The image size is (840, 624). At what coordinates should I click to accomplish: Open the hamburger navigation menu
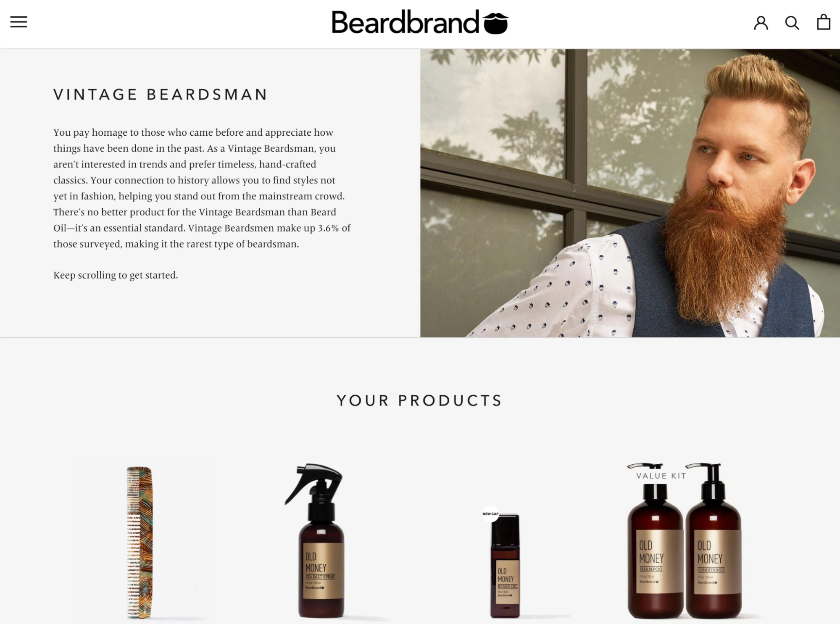pos(18,22)
